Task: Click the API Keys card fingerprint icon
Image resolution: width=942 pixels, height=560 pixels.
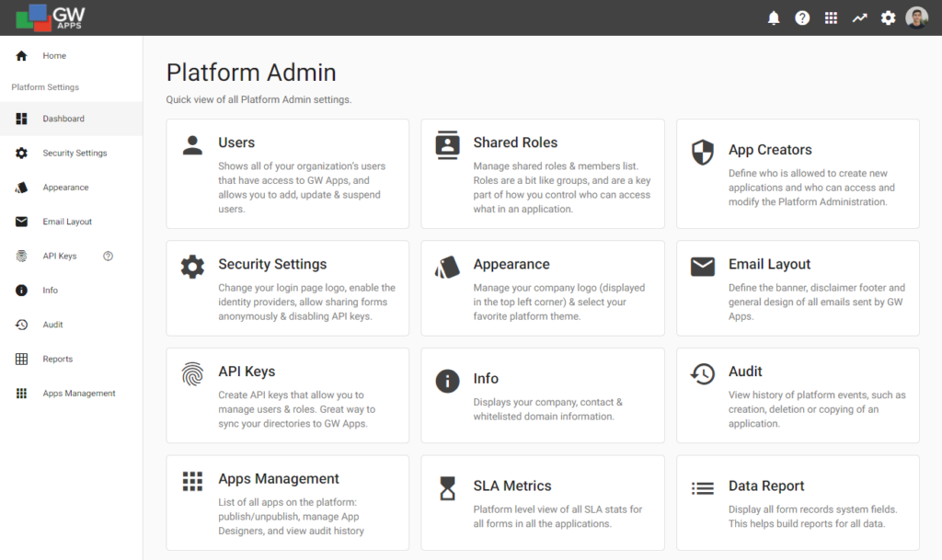Action: pos(192,374)
